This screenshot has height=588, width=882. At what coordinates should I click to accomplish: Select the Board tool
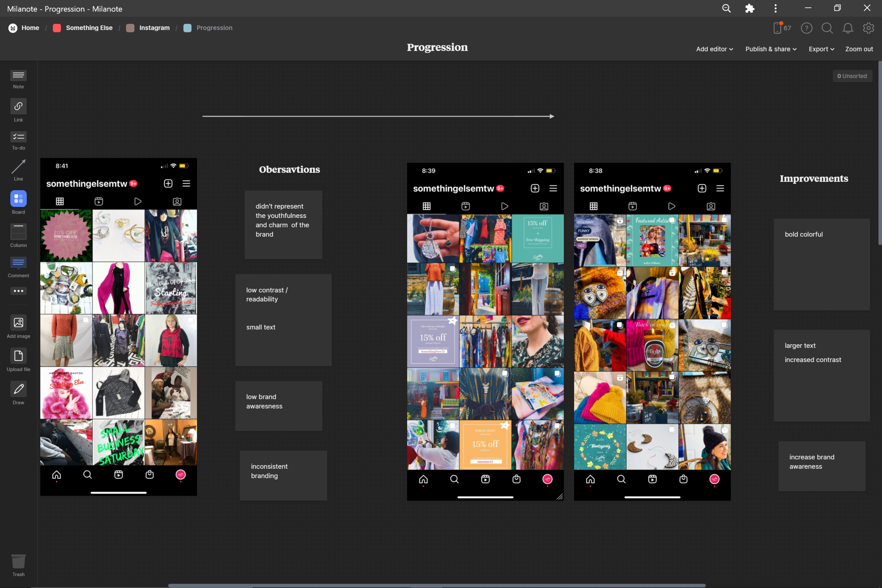pyautogui.click(x=18, y=199)
